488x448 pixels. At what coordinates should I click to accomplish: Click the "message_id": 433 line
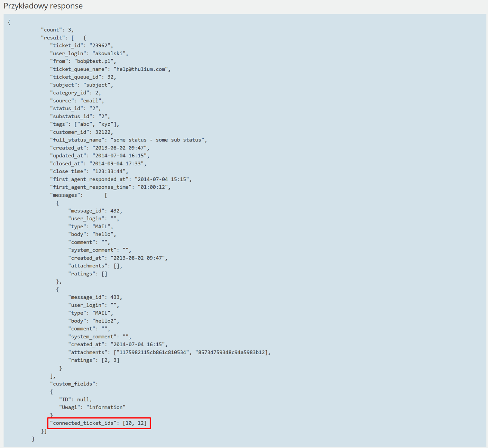point(95,297)
